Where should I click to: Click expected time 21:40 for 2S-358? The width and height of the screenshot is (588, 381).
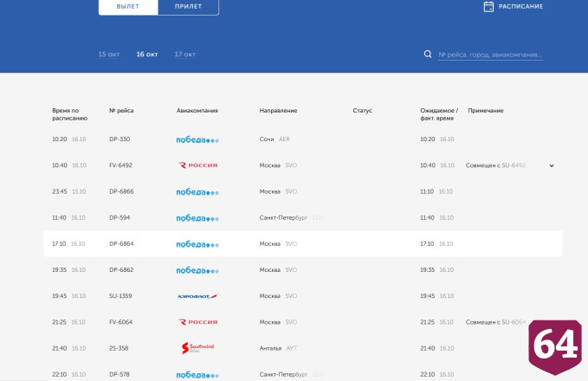tap(428, 348)
